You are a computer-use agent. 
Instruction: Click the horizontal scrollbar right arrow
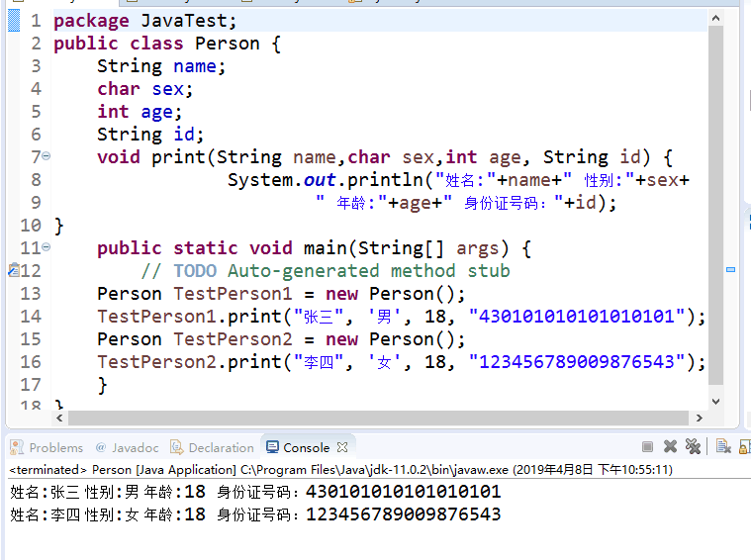[x=700, y=418]
